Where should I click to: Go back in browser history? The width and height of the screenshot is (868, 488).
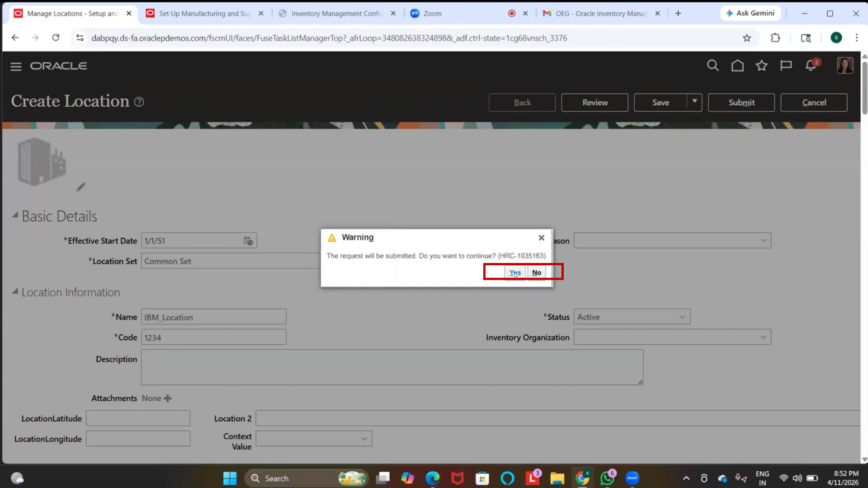click(15, 38)
